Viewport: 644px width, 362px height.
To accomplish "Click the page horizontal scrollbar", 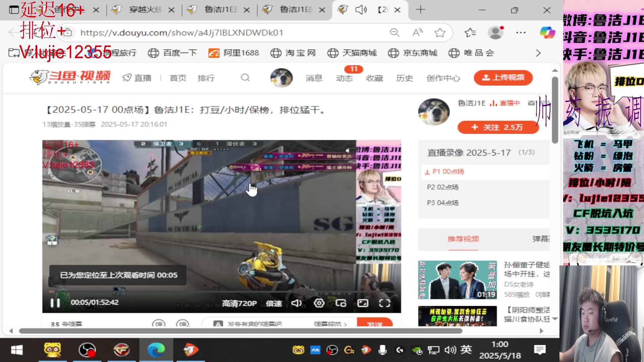I will [241, 331].
